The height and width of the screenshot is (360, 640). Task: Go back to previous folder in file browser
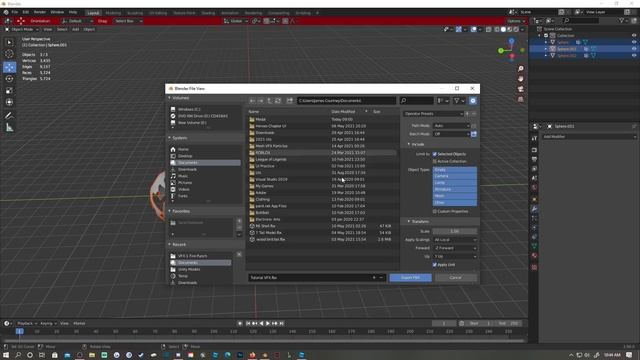pos(253,100)
